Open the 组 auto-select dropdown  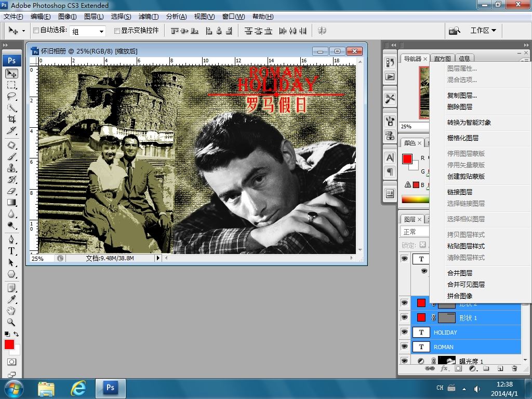(88, 31)
